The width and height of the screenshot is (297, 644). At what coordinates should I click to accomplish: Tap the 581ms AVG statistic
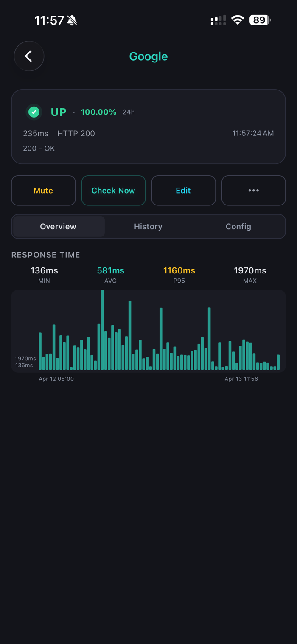point(110,275)
